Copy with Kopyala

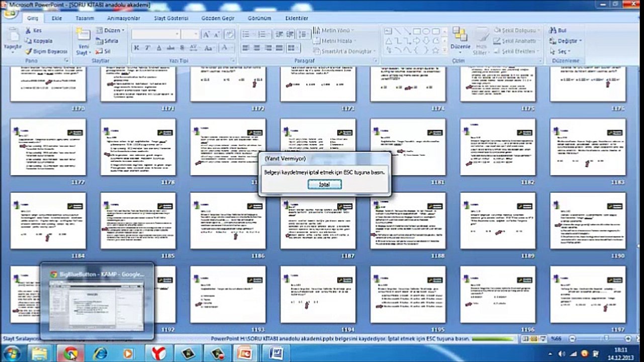39,41
